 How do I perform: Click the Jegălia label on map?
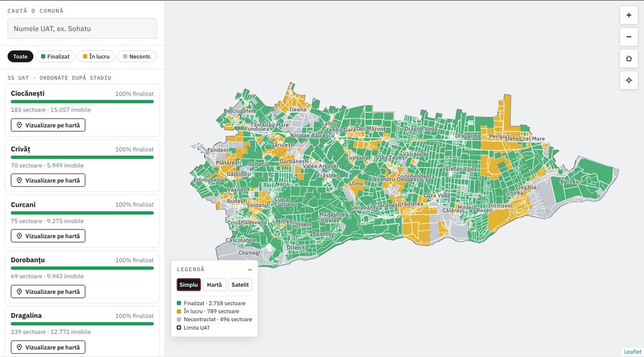tap(527, 188)
